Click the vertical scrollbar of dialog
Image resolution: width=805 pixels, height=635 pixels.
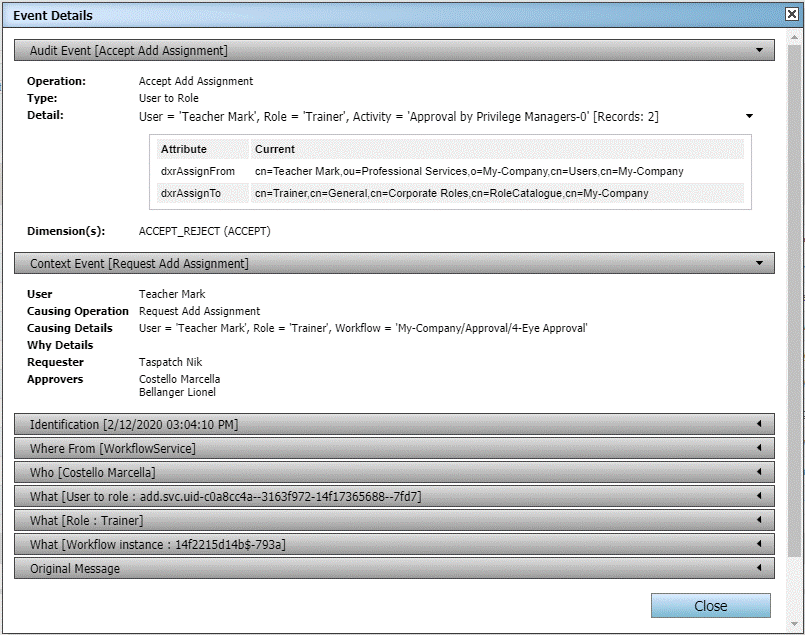pos(794,300)
